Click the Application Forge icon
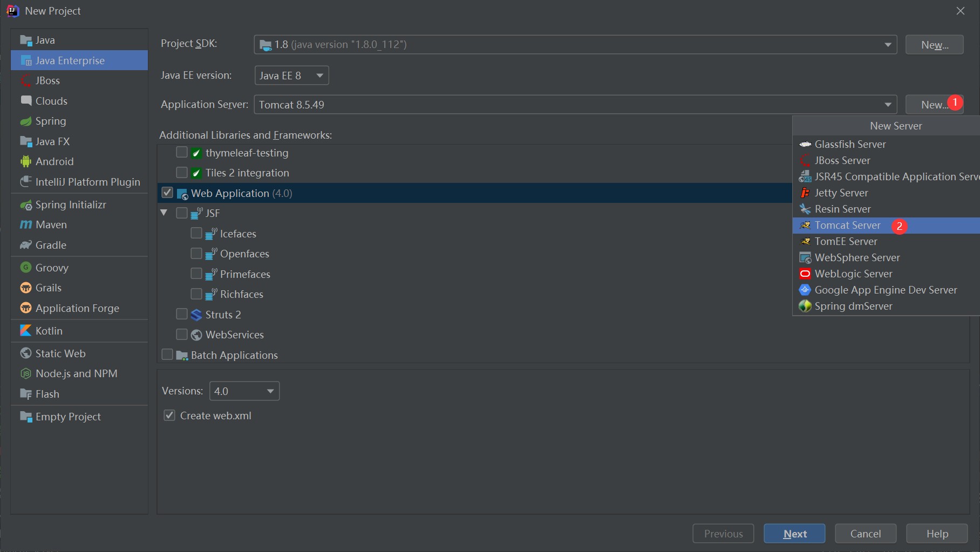The height and width of the screenshot is (552, 980). [26, 308]
